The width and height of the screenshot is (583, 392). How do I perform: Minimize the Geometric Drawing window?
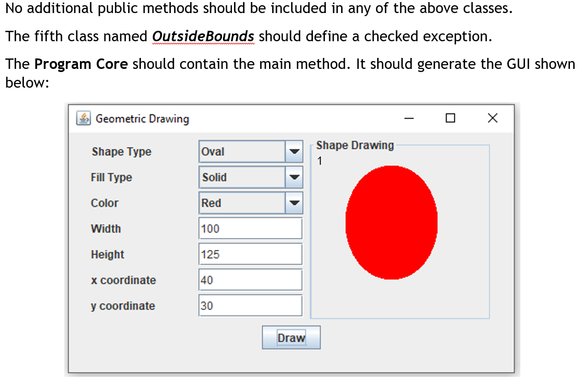tap(409, 118)
